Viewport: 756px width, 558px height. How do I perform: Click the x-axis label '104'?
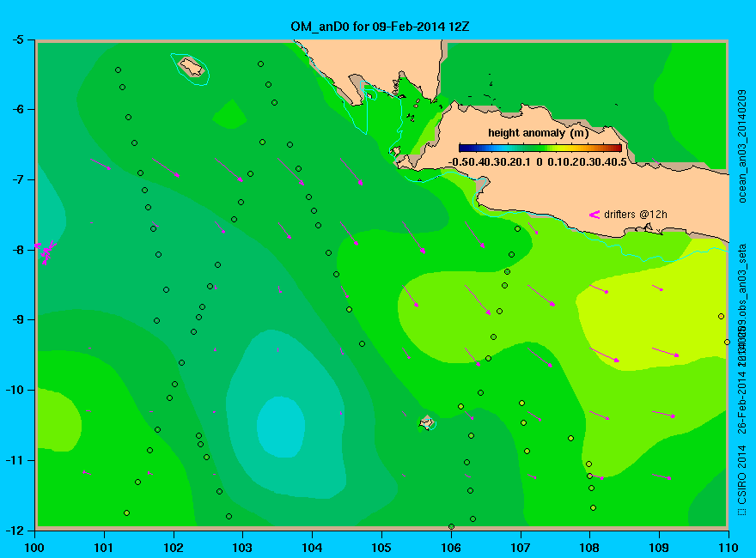(312, 548)
